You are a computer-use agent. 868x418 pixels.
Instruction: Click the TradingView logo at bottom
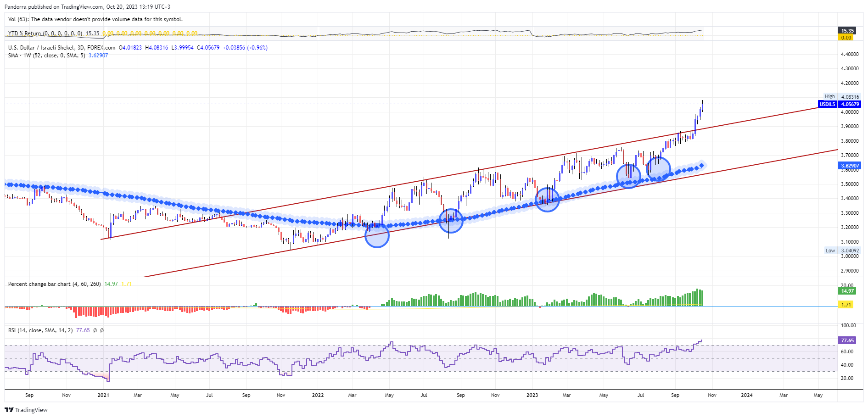[x=26, y=410]
